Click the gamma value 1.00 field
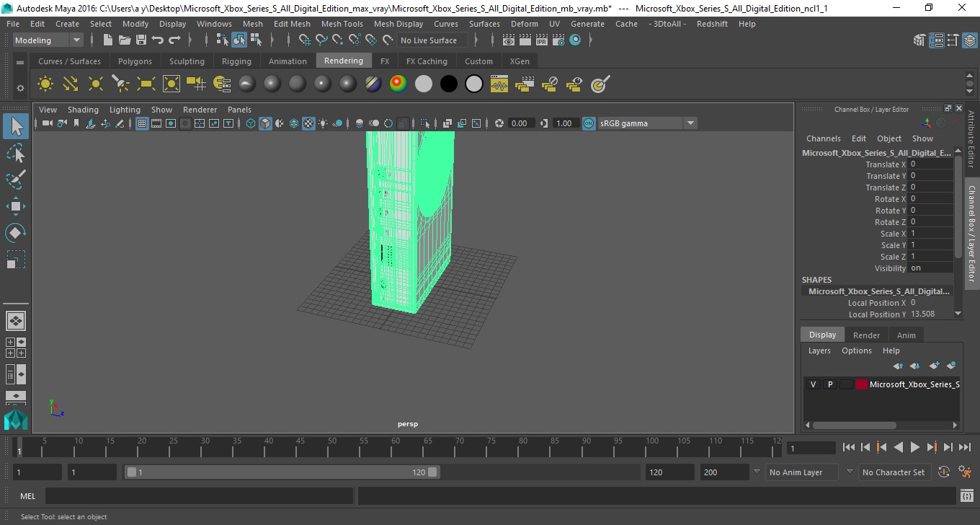This screenshot has width=980, height=525. [564, 123]
